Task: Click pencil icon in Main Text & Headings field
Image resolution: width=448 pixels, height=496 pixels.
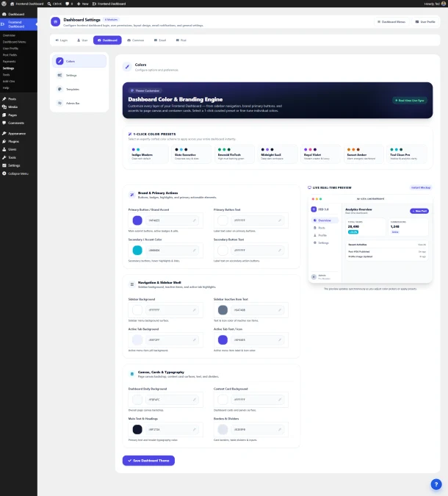Action: [194, 430]
